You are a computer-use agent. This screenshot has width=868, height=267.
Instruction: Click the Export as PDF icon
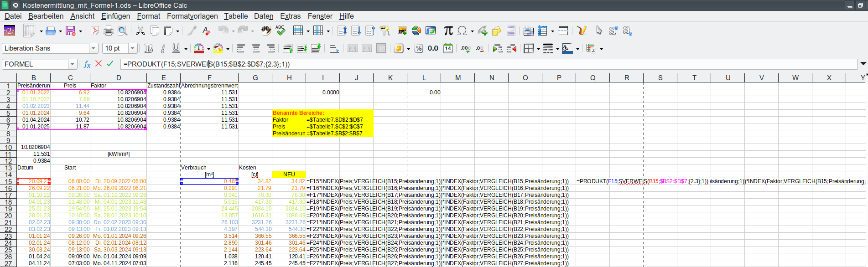(95, 31)
